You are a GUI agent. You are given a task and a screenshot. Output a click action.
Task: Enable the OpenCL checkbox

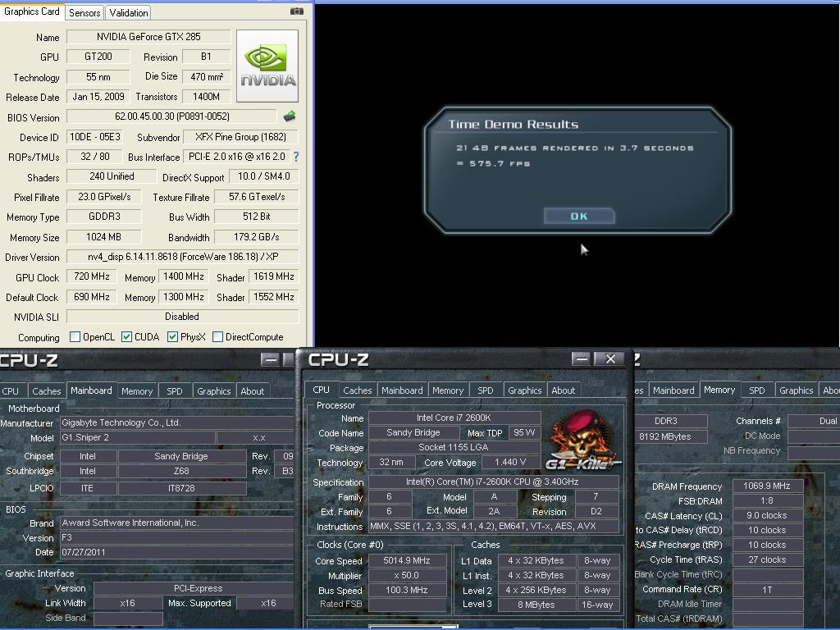[75, 337]
